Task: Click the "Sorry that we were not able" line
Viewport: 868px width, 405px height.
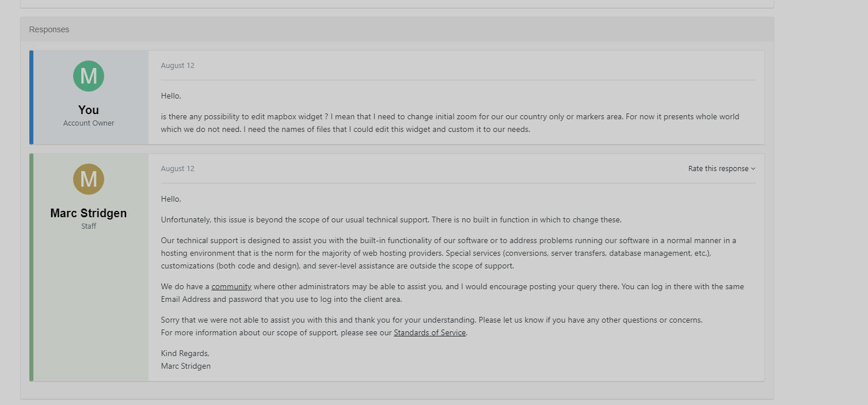Action: point(432,320)
